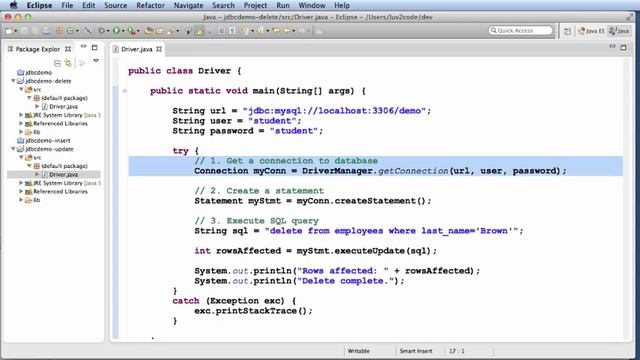640x360 pixels.
Task: Minimize the editor area
Action: (x=612, y=47)
